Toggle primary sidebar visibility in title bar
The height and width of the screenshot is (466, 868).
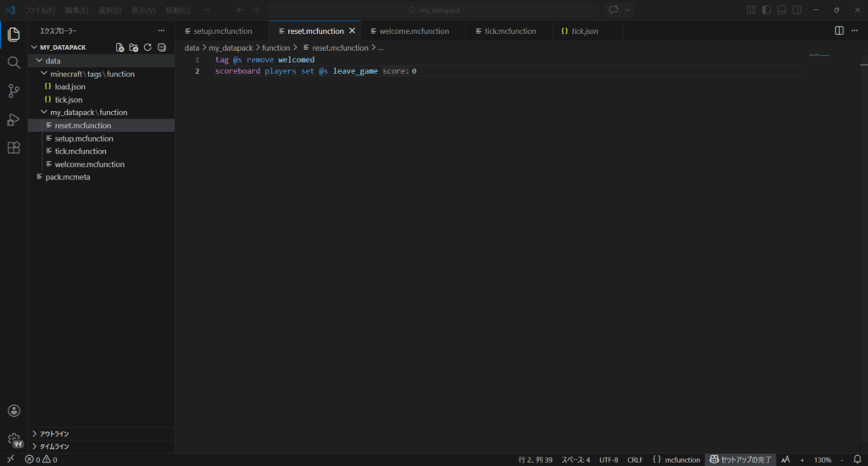pos(766,9)
